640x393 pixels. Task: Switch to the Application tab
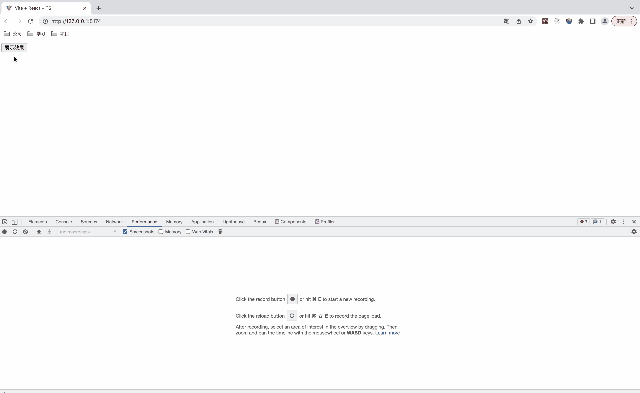[202, 222]
